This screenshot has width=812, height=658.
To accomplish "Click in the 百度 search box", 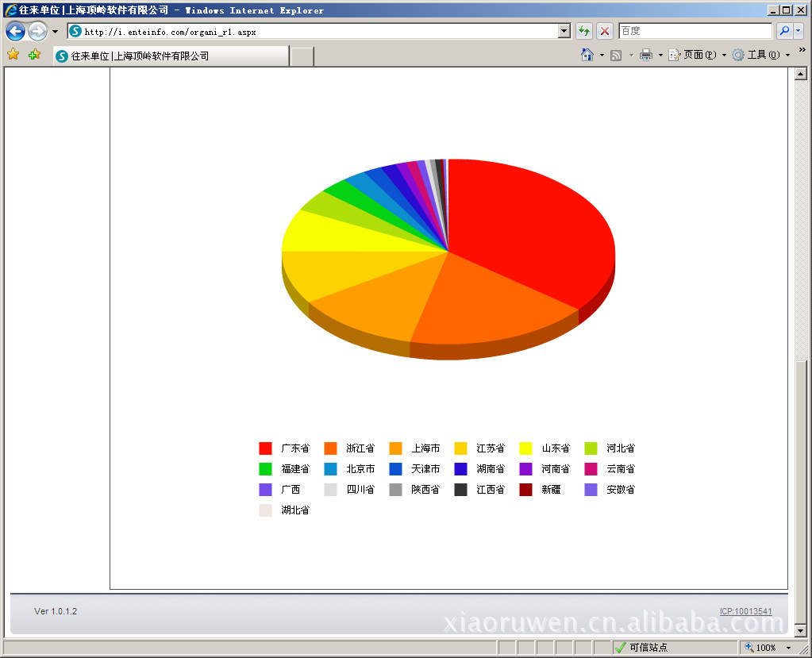I will click(x=694, y=31).
